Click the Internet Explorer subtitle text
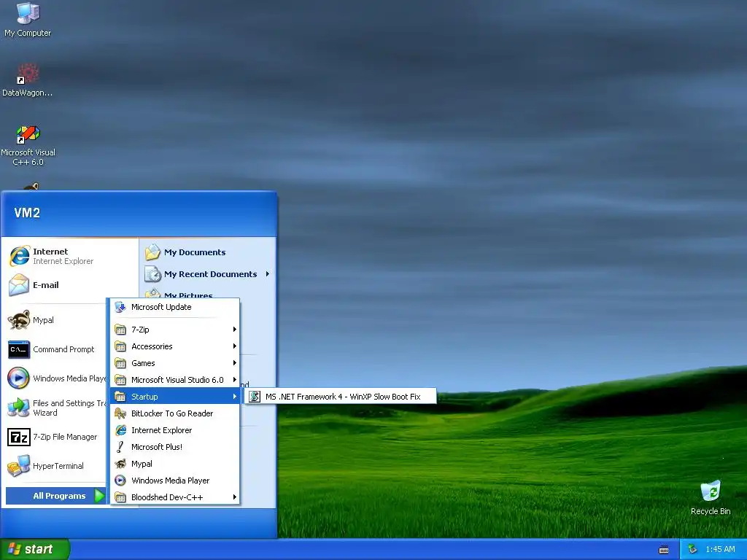The width and height of the screenshot is (747, 560). point(63,261)
